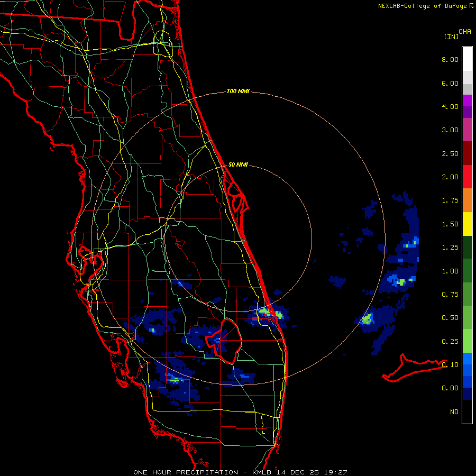Click the 0.00 legend value
The width and height of the screenshot is (476, 476).
(x=450, y=388)
